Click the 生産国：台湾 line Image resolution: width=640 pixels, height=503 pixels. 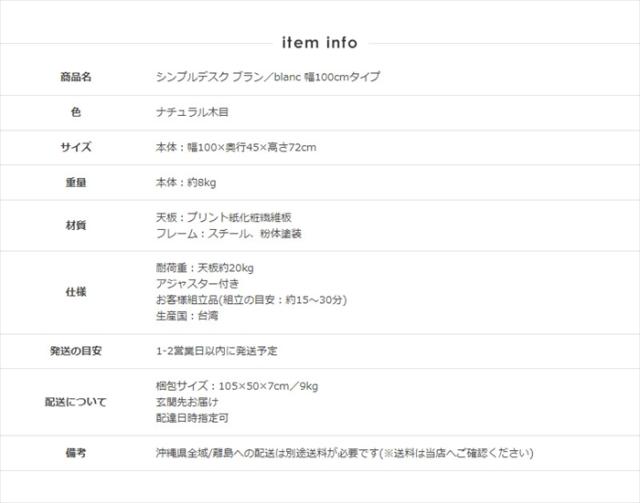(187, 316)
